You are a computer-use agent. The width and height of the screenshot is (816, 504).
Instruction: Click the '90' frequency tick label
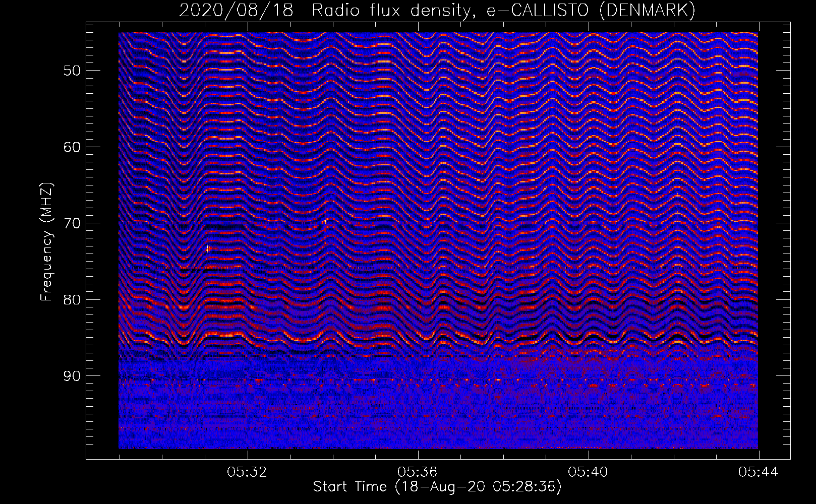point(72,376)
